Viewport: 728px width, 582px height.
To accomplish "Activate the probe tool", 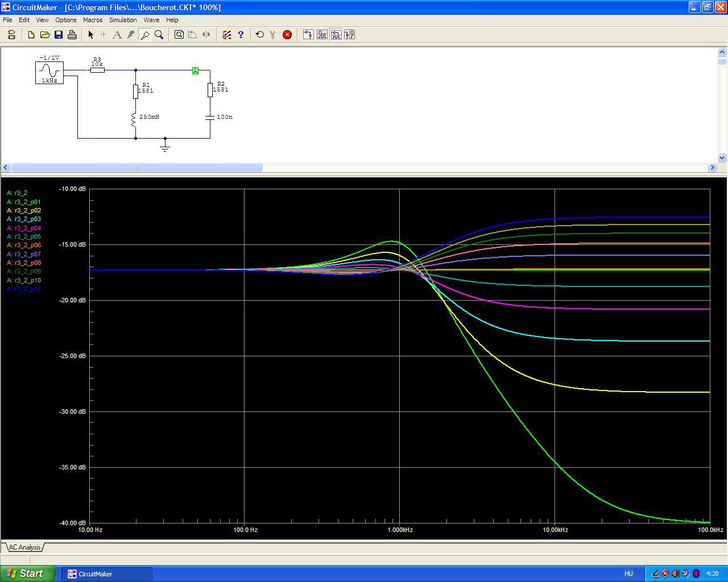I will pos(145,35).
